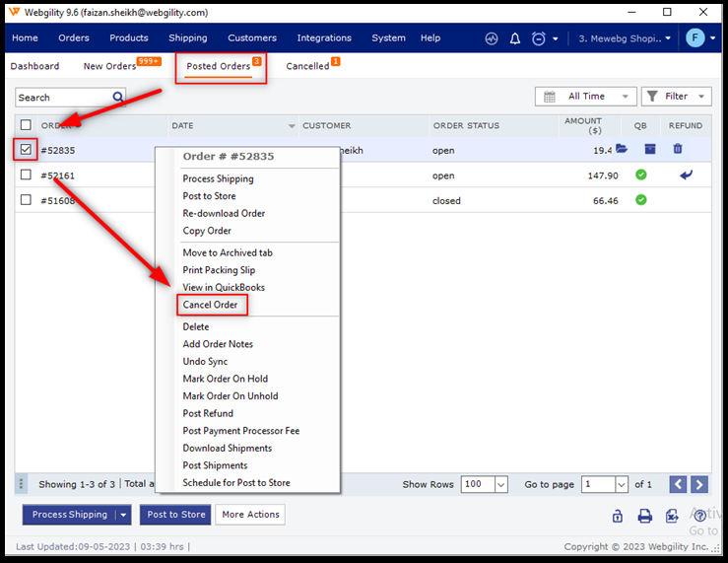
Task: Click the print icon at bottom right
Action: point(644,516)
